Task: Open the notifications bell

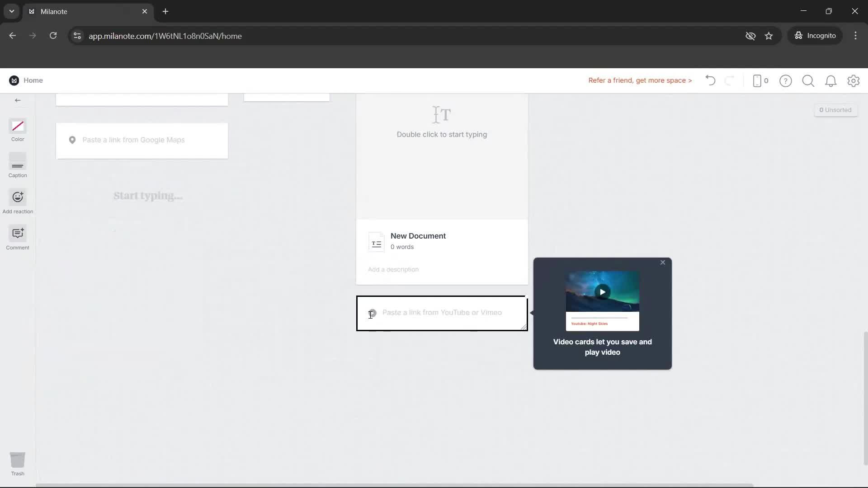Action: click(831, 80)
